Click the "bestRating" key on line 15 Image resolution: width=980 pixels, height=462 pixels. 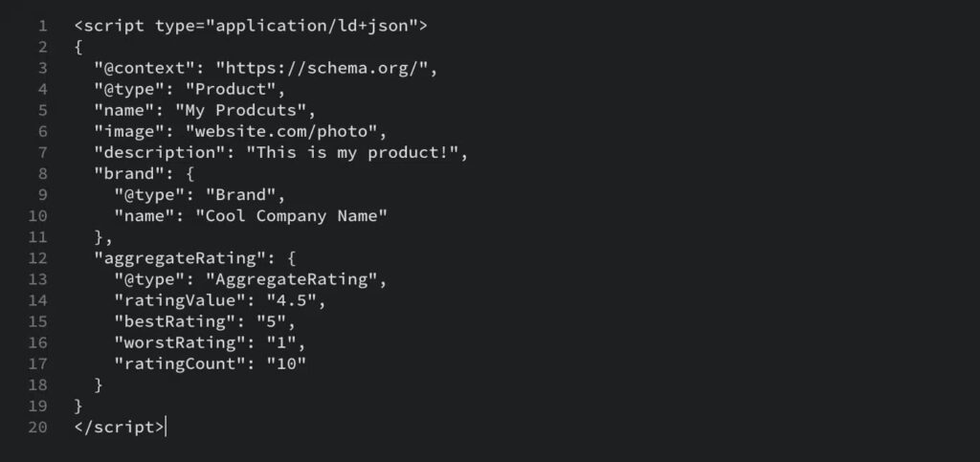[175, 321]
